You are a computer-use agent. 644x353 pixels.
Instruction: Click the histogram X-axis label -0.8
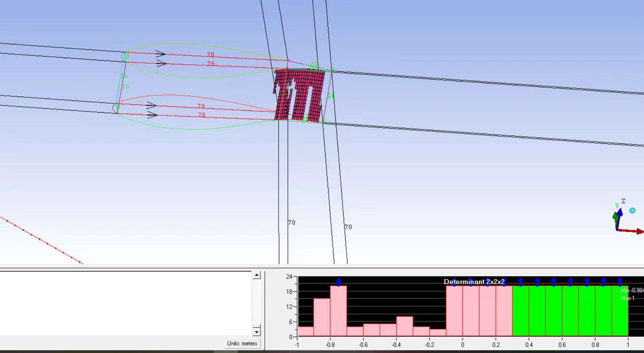[330, 345]
